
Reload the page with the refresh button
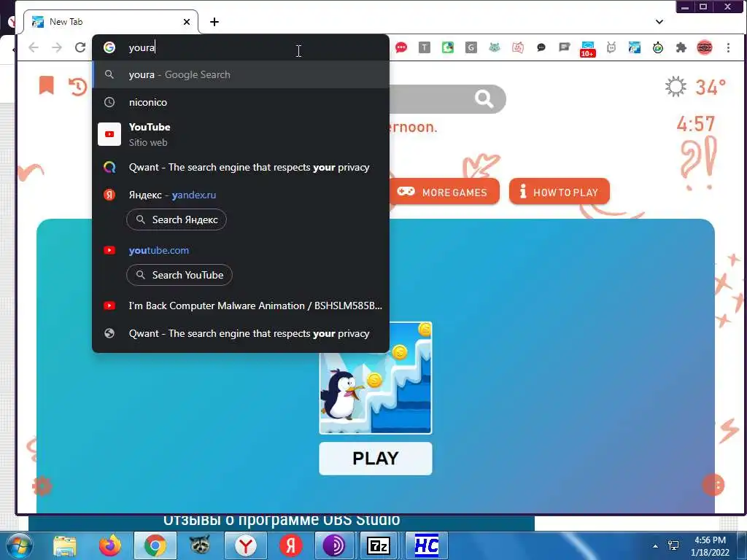point(80,47)
